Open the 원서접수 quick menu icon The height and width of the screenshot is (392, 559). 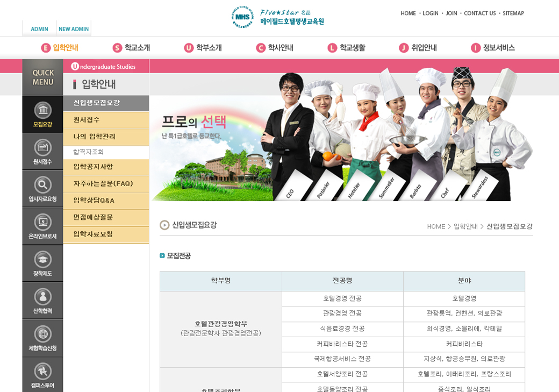pos(42,148)
